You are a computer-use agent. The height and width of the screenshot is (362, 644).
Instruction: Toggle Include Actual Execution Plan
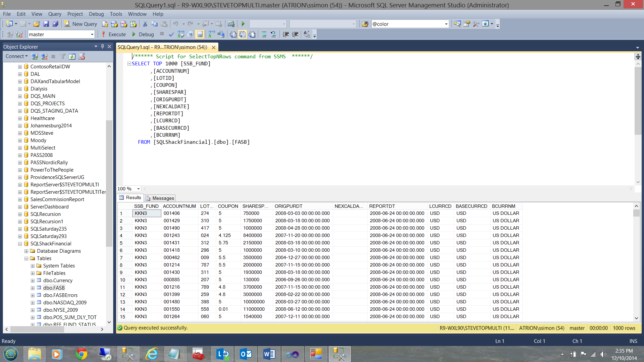[212, 35]
